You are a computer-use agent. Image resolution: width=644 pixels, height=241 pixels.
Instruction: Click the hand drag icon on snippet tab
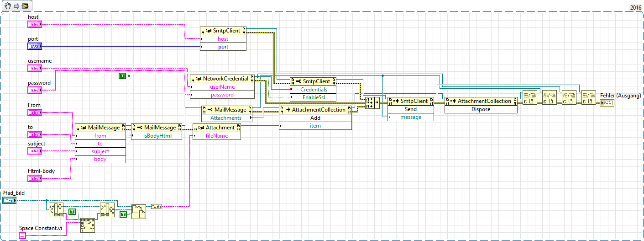pos(7,6)
